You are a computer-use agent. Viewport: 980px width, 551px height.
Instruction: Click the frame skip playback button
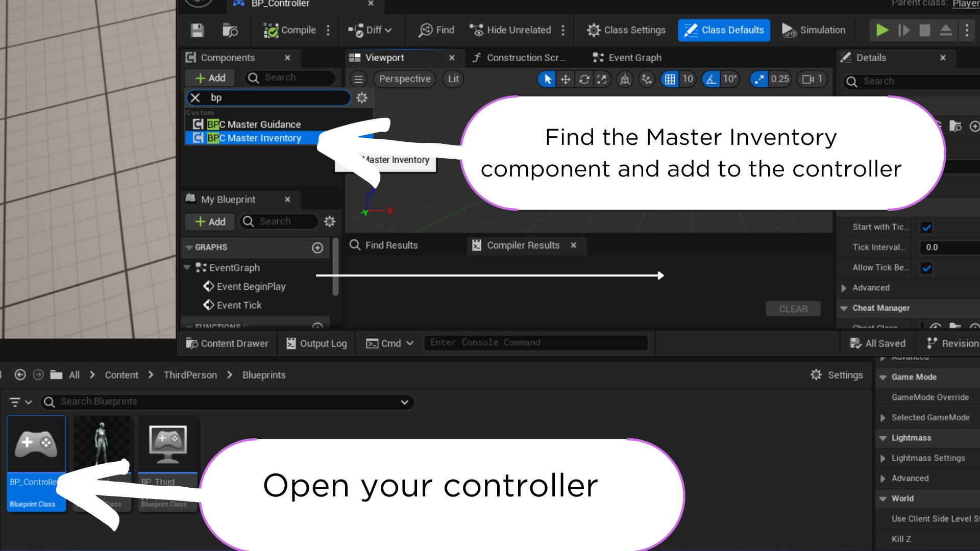coord(903,30)
